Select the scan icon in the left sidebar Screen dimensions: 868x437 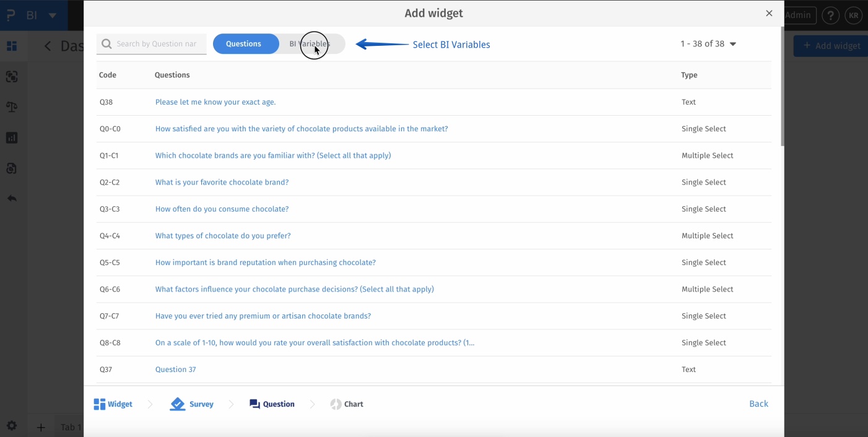(12, 76)
